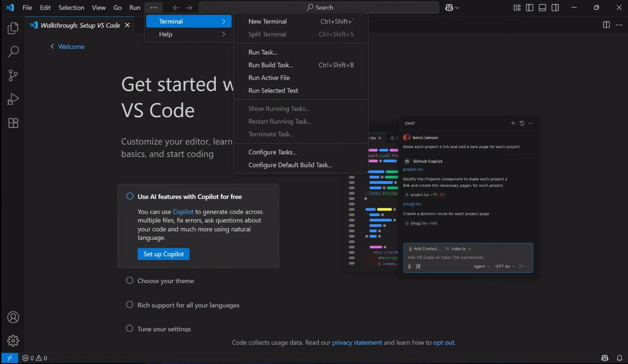Choose Run Active File menu item
Image resolution: width=628 pixels, height=364 pixels.
tap(301, 78)
